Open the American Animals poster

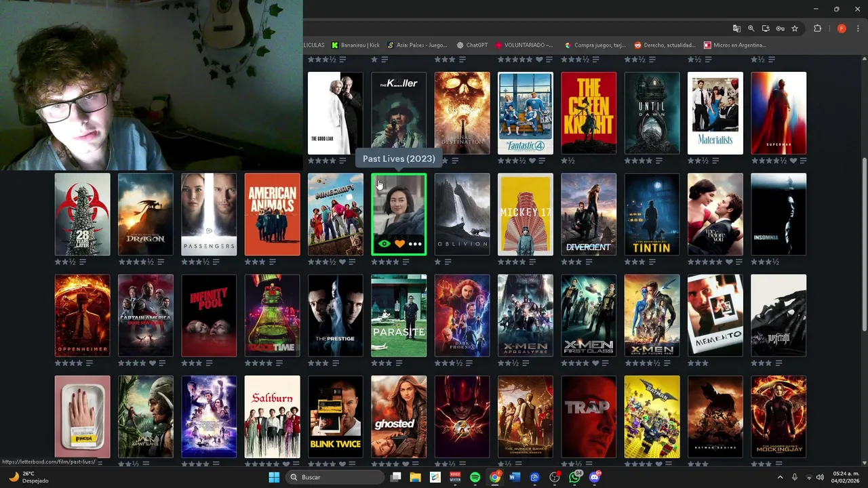point(272,214)
